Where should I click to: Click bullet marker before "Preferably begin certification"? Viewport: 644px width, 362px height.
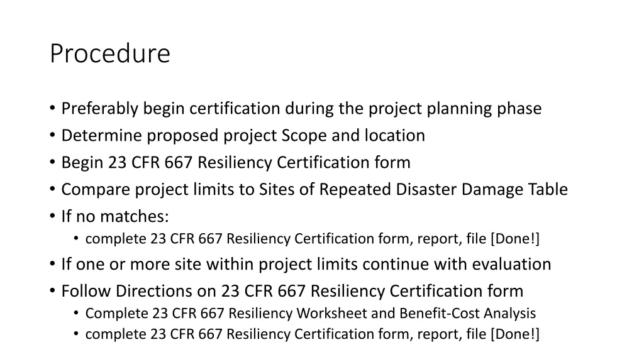coord(52,108)
